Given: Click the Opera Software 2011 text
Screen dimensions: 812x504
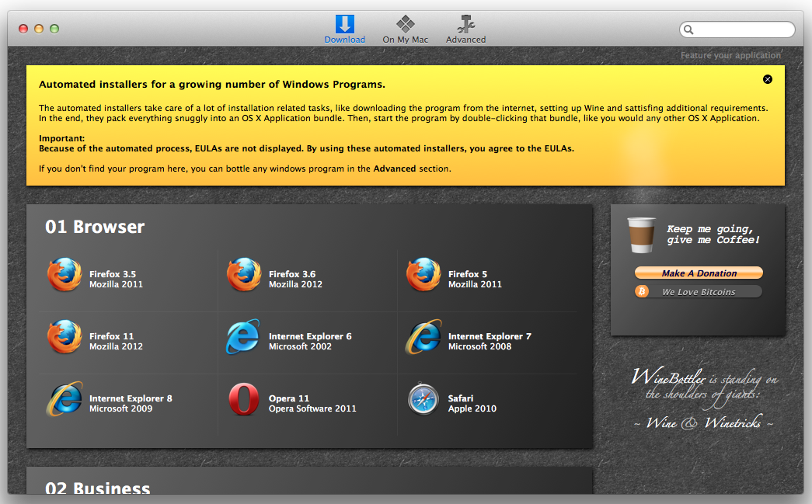Looking at the screenshot, I should (312, 408).
